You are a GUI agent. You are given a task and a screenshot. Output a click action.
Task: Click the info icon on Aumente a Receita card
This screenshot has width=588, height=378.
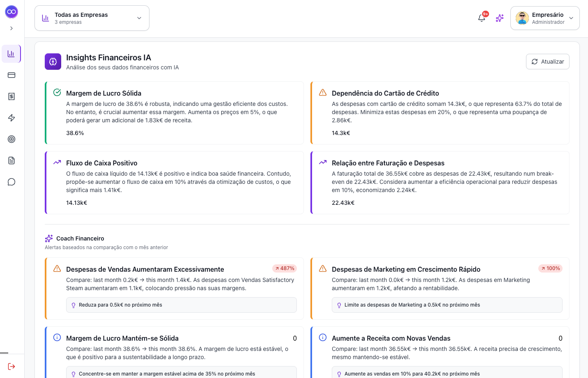coord(323,337)
